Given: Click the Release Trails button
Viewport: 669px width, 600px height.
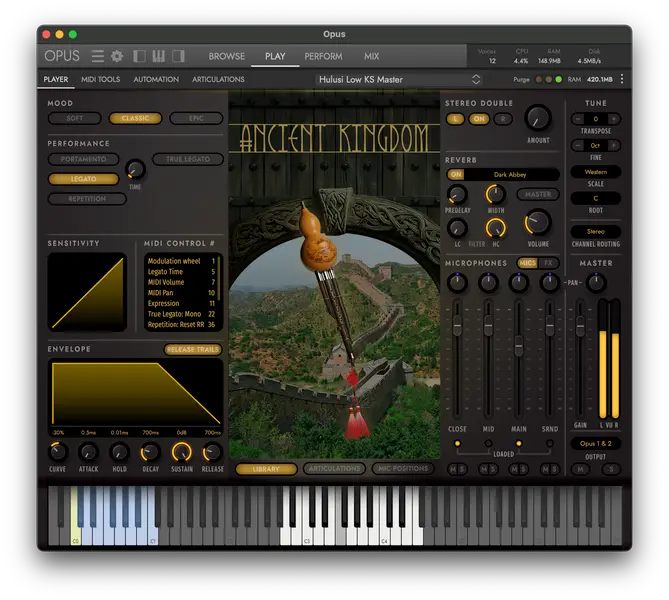Looking at the screenshot, I should tap(193, 350).
